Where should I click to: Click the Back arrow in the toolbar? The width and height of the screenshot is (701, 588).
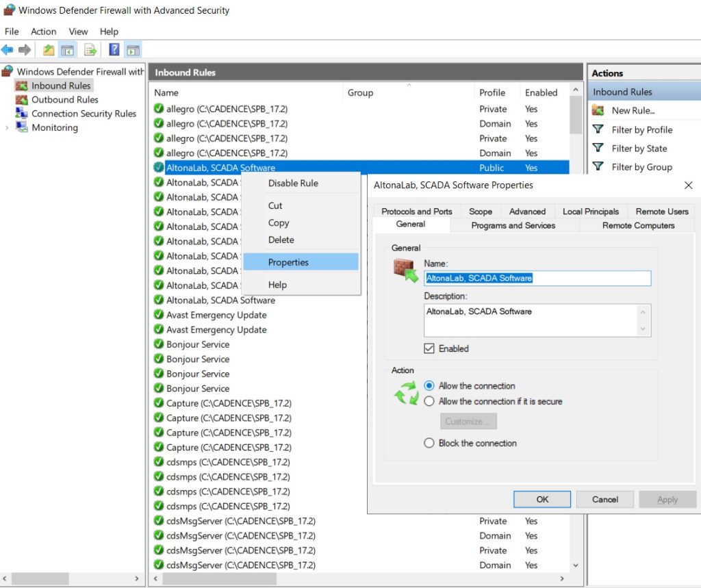click(x=7, y=50)
